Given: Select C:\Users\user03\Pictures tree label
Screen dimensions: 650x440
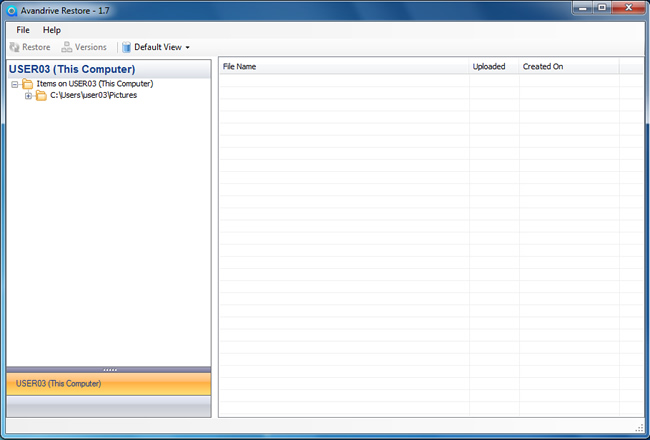Looking at the screenshot, I should click(x=93, y=96).
